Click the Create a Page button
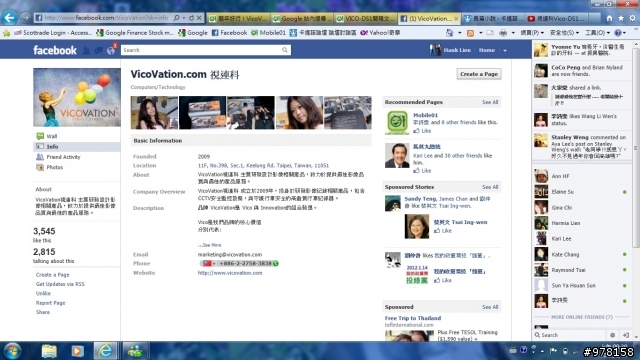 point(479,74)
